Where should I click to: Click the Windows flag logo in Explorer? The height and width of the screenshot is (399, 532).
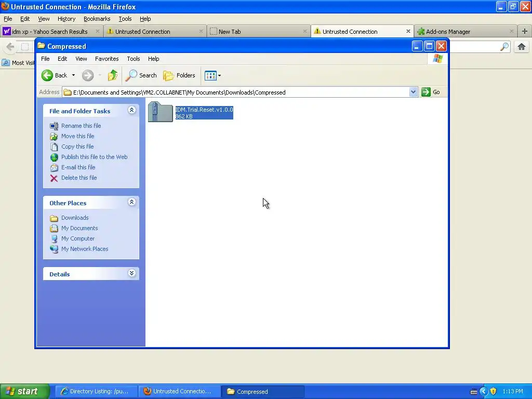point(437,59)
